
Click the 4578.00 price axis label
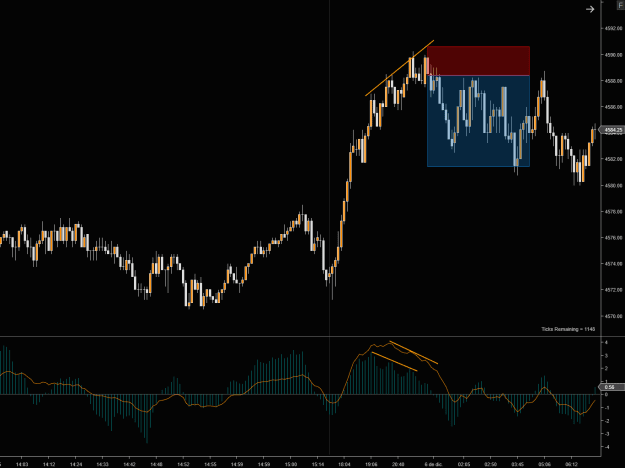pos(613,212)
